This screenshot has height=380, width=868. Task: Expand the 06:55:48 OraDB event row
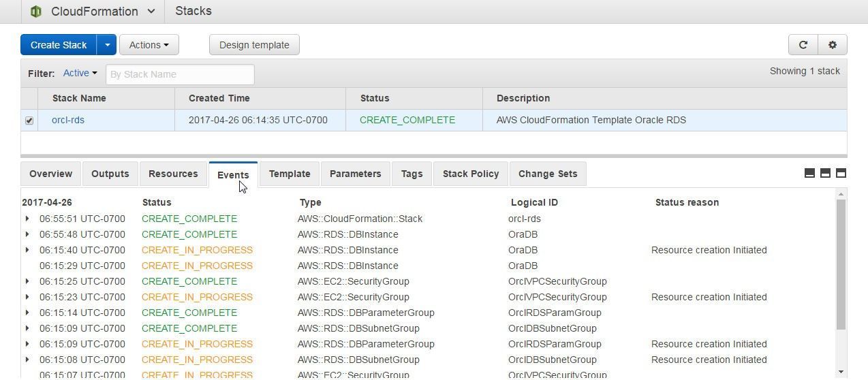[x=27, y=234]
